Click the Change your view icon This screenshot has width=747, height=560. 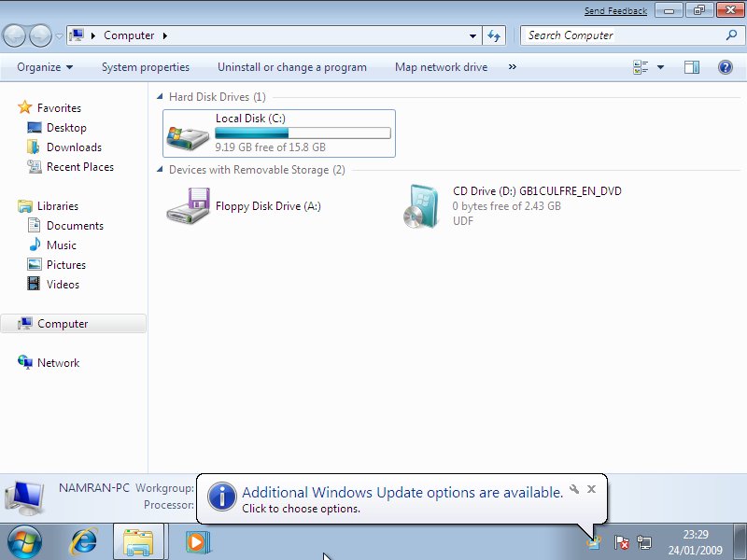coord(641,67)
